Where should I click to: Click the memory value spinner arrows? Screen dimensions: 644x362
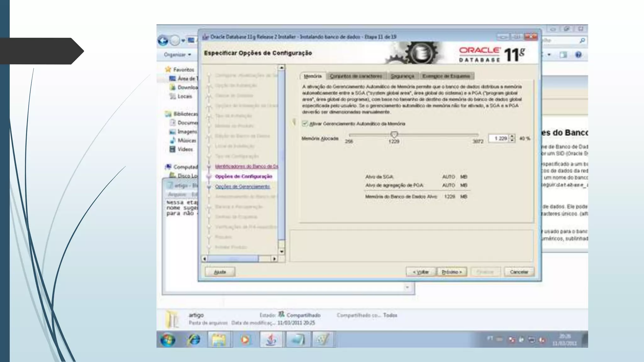pyautogui.click(x=513, y=138)
